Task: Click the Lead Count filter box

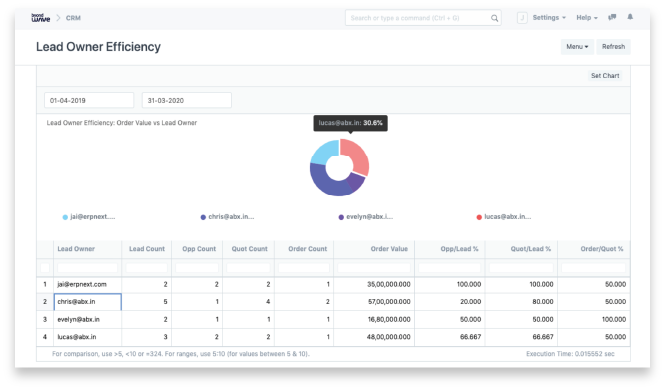Action: (x=147, y=268)
